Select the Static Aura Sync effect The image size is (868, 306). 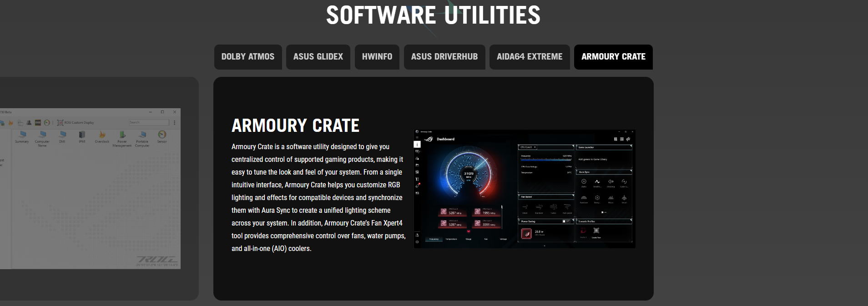tap(584, 182)
